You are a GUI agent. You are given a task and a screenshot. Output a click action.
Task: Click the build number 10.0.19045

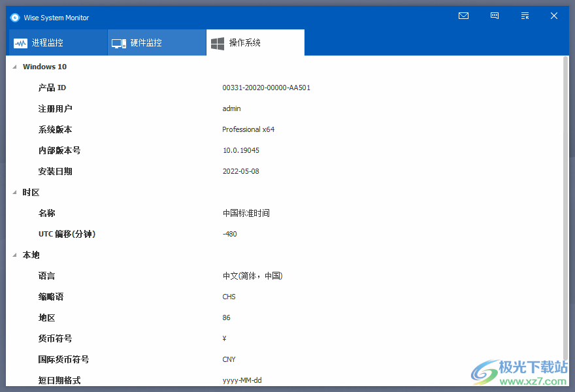(x=241, y=150)
